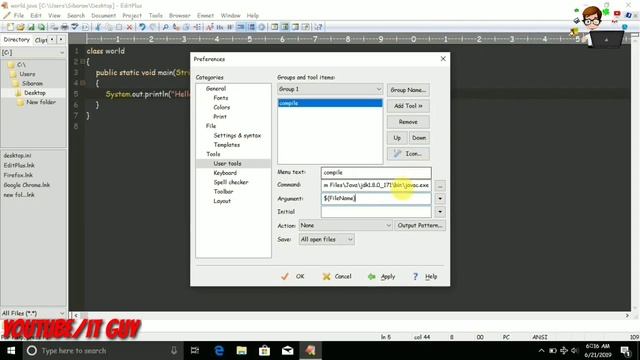This screenshot has width=640, height=360.
Task: Click the Open file toolbar icon
Action: pos(20,27)
